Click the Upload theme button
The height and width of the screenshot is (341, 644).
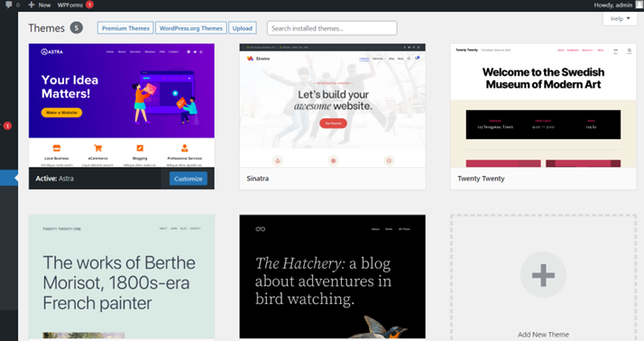(x=243, y=28)
